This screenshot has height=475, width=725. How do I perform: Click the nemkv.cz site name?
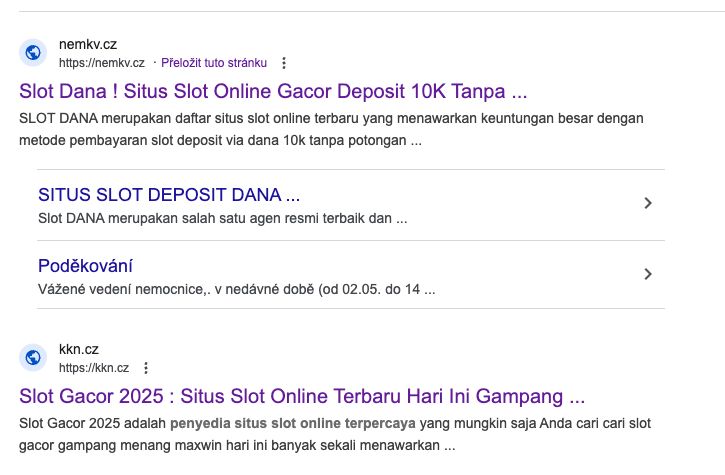tap(88, 44)
